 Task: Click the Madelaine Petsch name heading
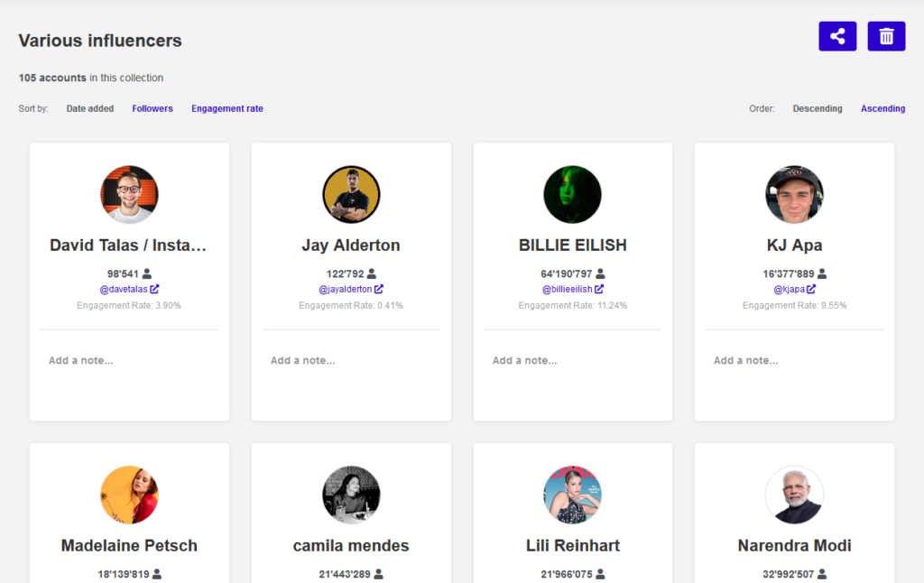click(129, 546)
